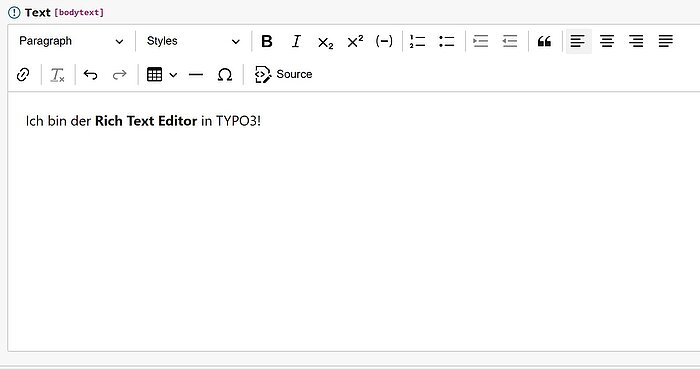Insert a link

[x=23, y=74]
